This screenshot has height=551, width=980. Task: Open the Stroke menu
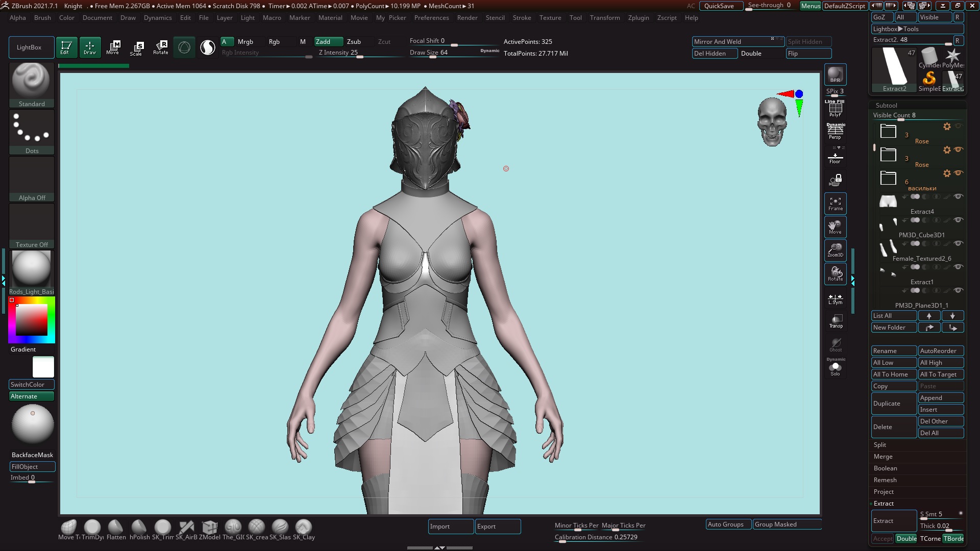522,18
